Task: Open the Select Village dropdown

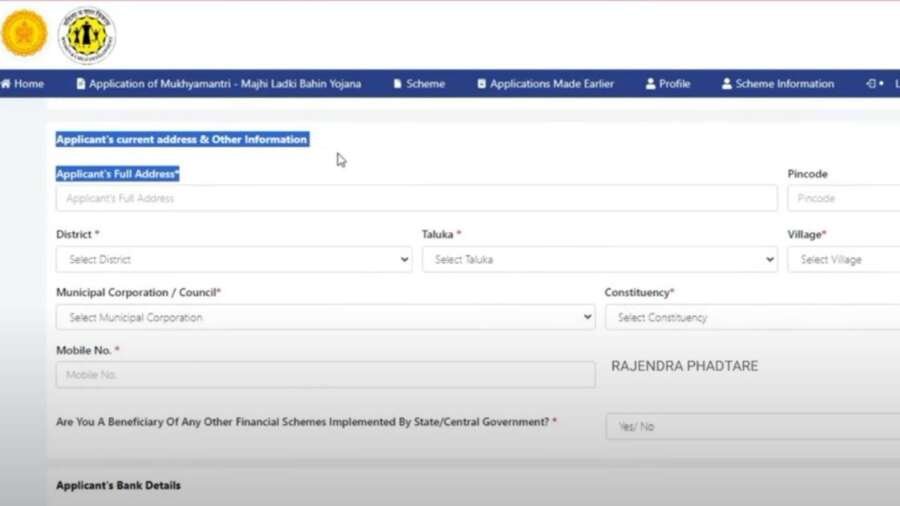Action: click(844, 259)
